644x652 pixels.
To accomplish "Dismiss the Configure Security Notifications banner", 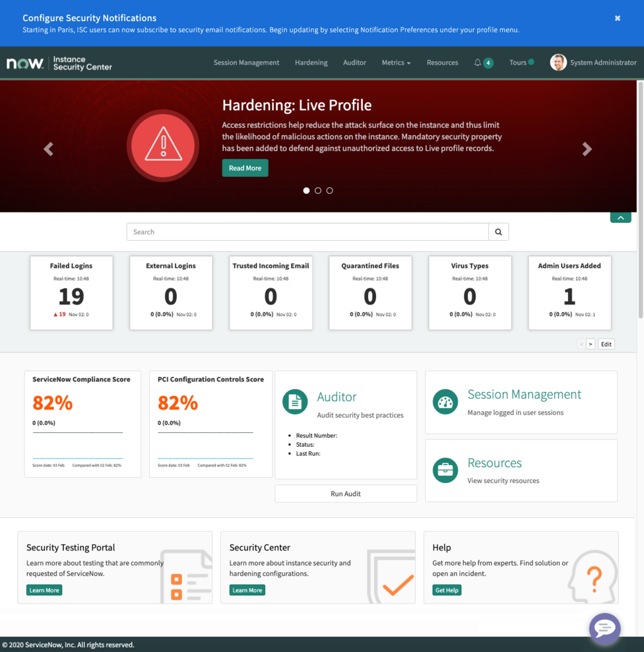I will pyautogui.click(x=618, y=18).
